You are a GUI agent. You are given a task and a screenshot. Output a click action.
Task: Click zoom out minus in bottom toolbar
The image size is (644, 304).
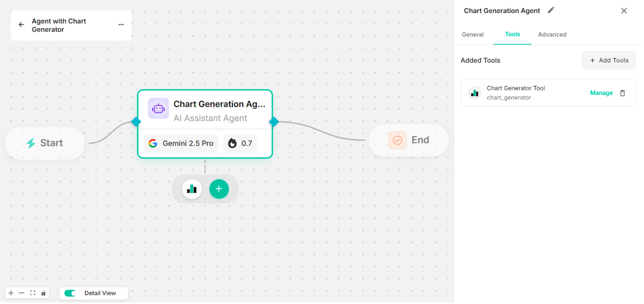click(x=21, y=293)
